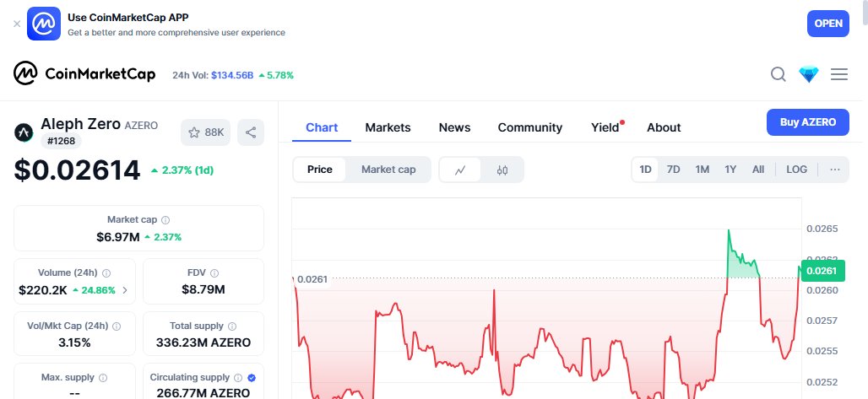Set chart range to 1Y
This screenshot has height=399, width=868.
pos(730,170)
